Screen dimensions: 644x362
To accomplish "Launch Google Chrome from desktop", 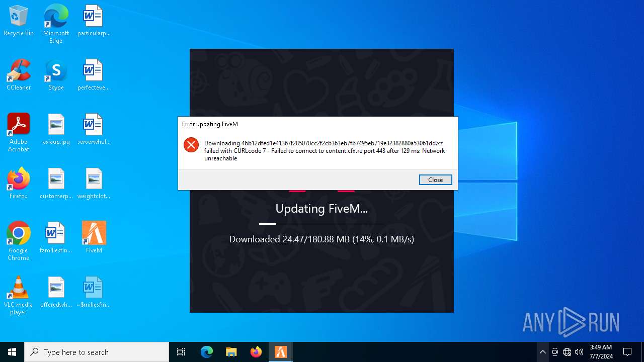I will click(19, 241).
